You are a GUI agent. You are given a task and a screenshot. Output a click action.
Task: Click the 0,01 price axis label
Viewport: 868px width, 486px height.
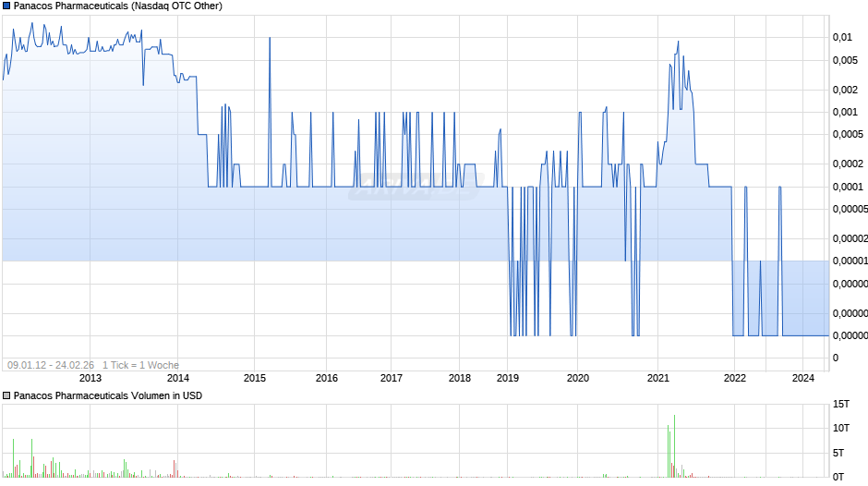842,37
